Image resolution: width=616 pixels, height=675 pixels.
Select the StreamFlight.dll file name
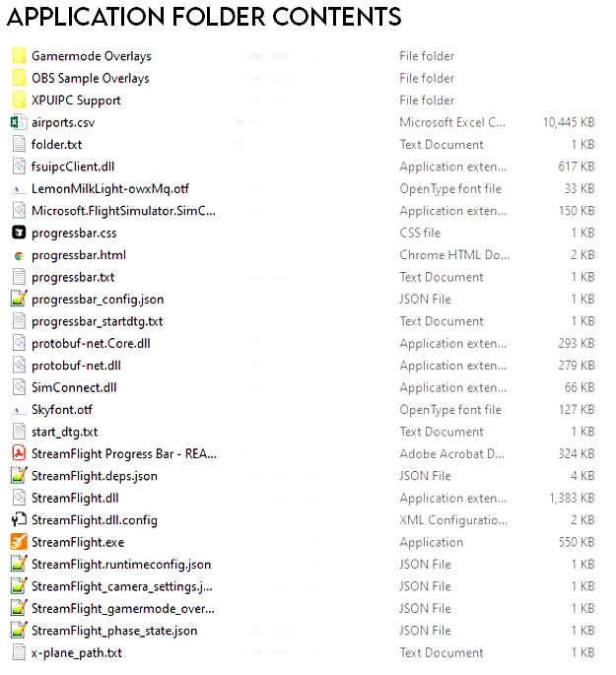[x=75, y=498]
